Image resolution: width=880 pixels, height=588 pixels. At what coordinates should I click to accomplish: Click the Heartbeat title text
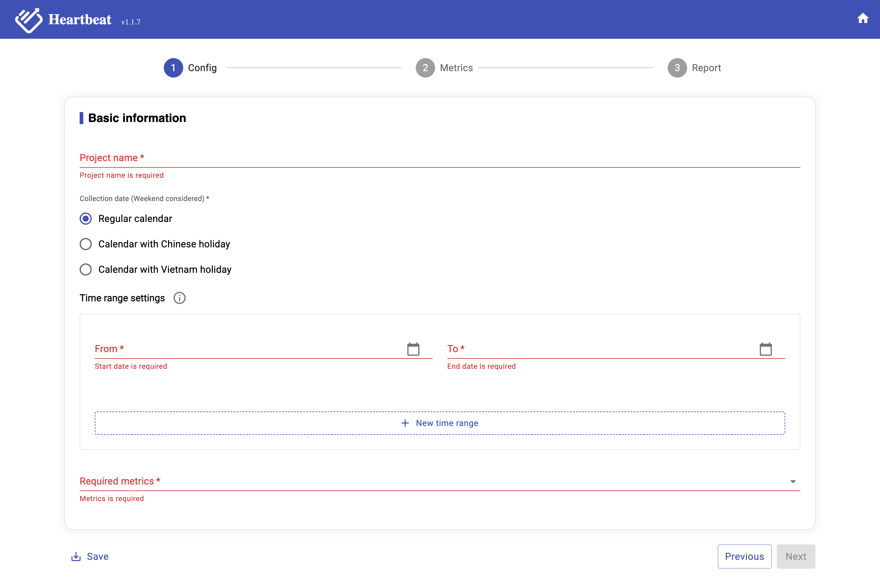[80, 19]
